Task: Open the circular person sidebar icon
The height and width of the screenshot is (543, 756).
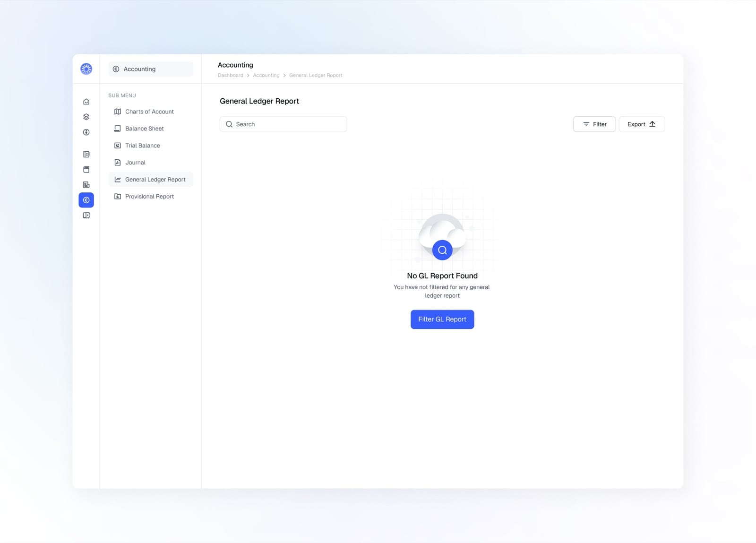Action: tap(86, 132)
